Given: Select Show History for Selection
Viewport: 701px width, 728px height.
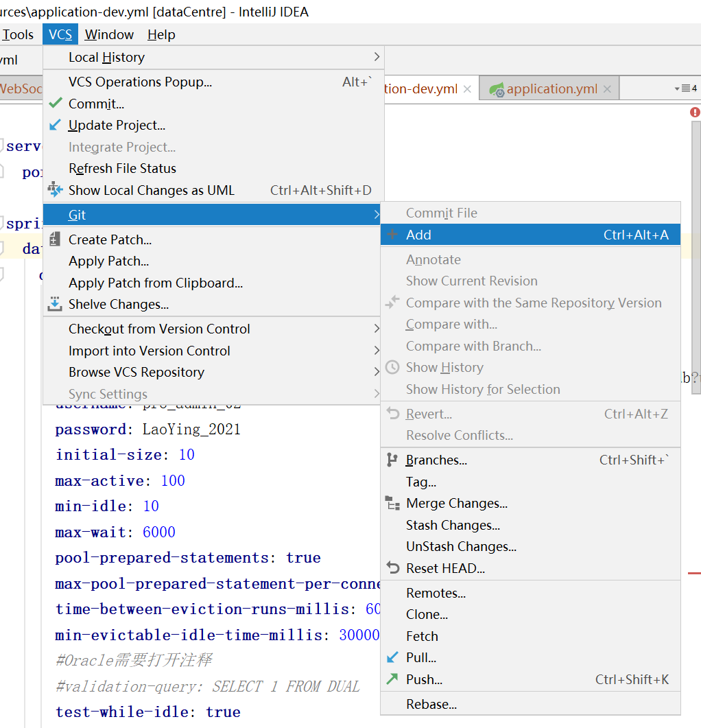Looking at the screenshot, I should (x=531, y=389).
